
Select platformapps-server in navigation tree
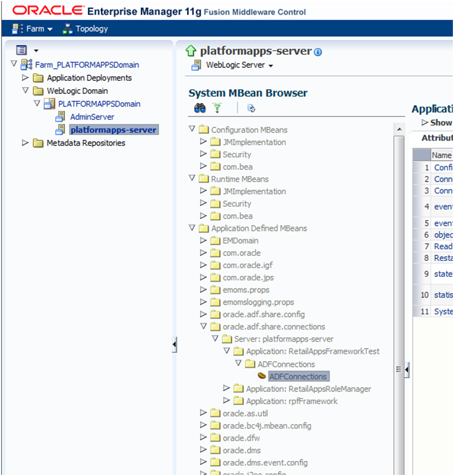(114, 130)
